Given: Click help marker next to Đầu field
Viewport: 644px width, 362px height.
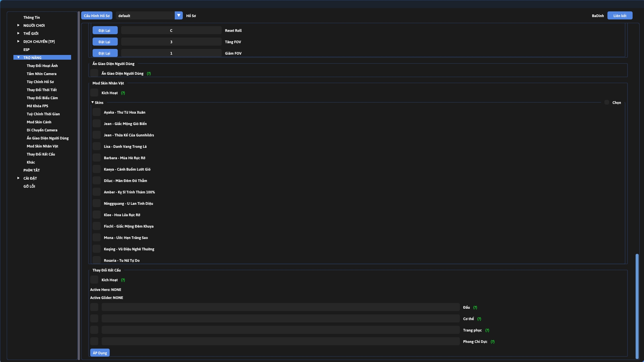Looking at the screenshot, I should [x=475, y=308].
